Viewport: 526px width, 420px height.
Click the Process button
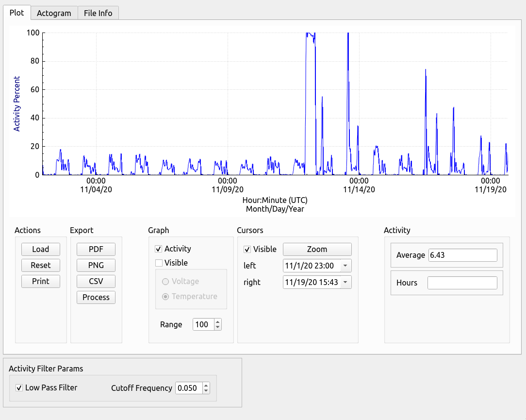pyautogui.click(x=96, y=298)
